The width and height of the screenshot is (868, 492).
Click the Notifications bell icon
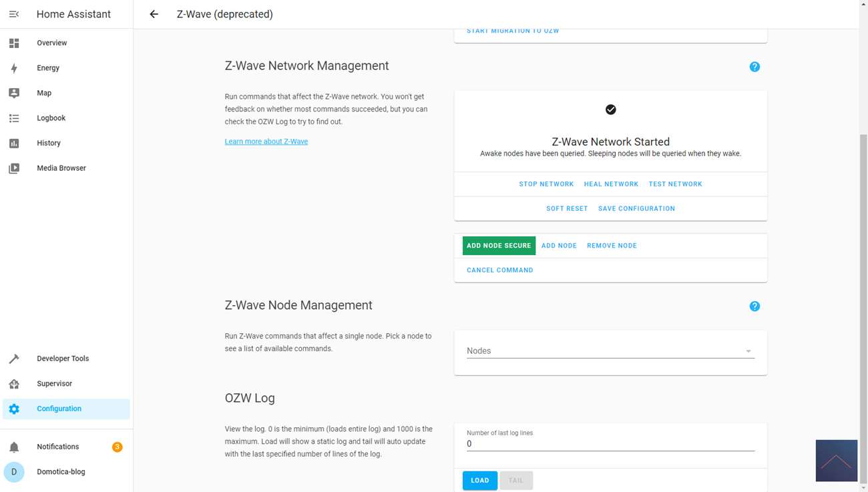point(14,447)
